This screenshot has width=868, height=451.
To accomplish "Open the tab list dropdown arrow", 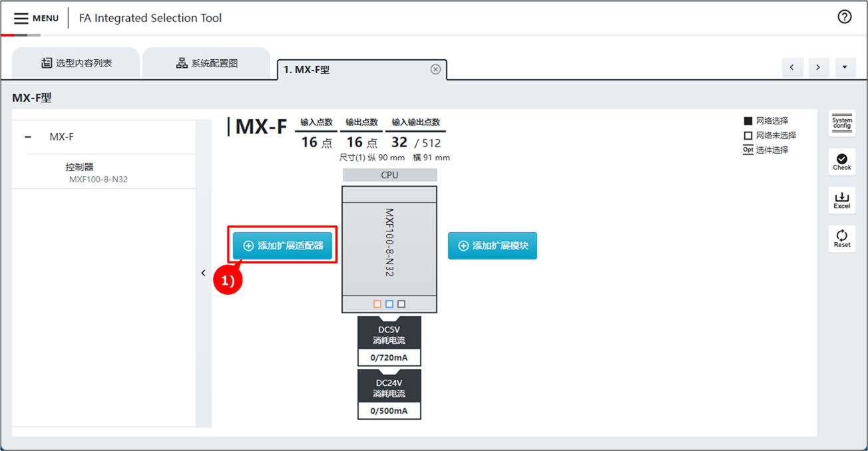I will coord(845,67).
